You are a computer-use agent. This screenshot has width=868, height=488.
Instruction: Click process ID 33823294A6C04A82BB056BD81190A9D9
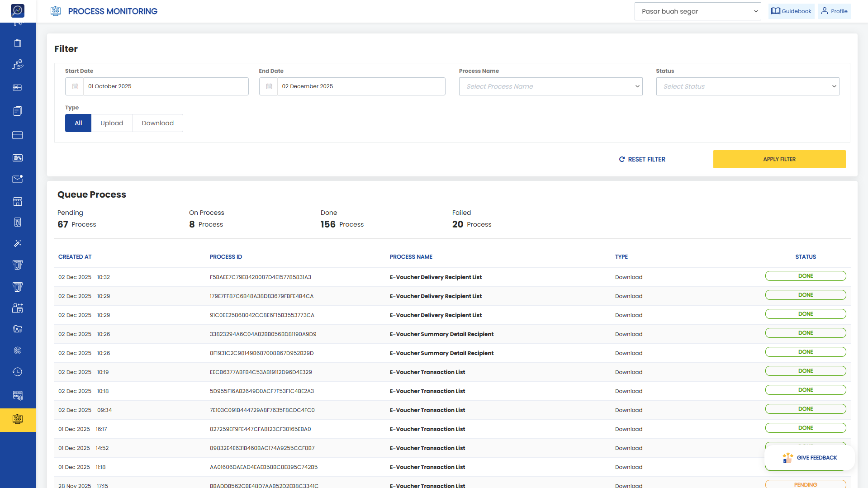point(263,334)
